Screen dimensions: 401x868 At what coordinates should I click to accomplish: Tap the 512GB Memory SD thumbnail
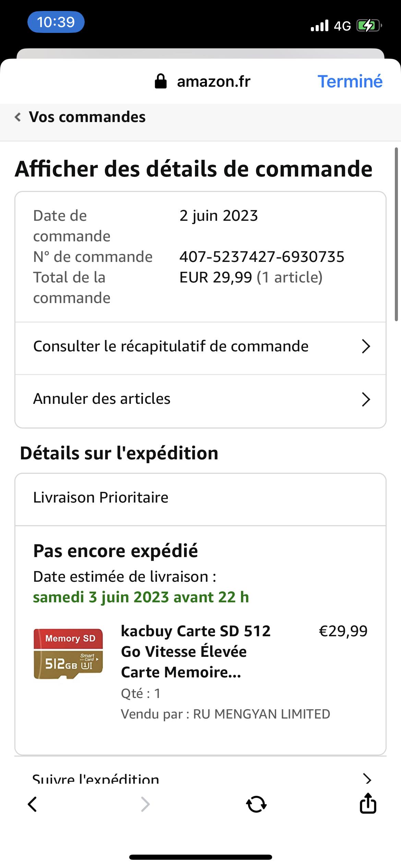click(x=68, y=654)
